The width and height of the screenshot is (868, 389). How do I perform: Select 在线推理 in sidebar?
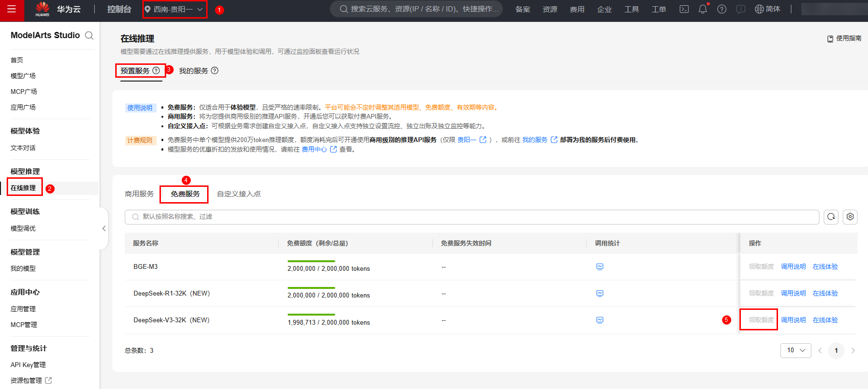click(23, 188)
